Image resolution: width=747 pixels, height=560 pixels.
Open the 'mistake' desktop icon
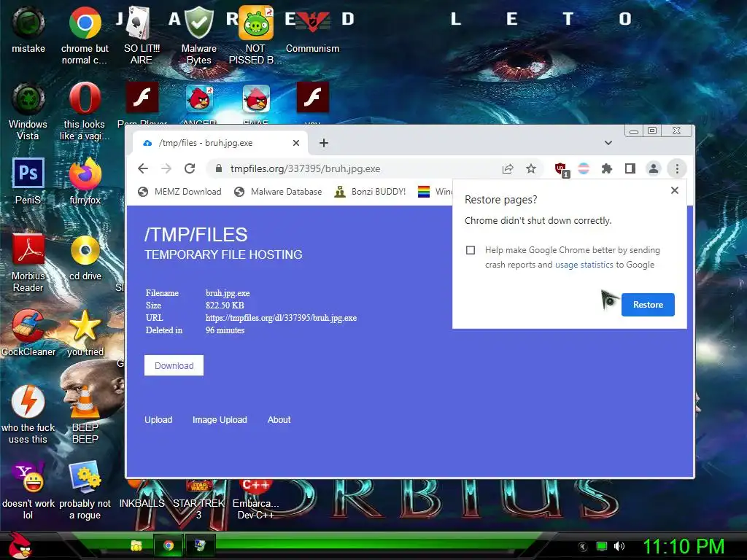(28, 29)
